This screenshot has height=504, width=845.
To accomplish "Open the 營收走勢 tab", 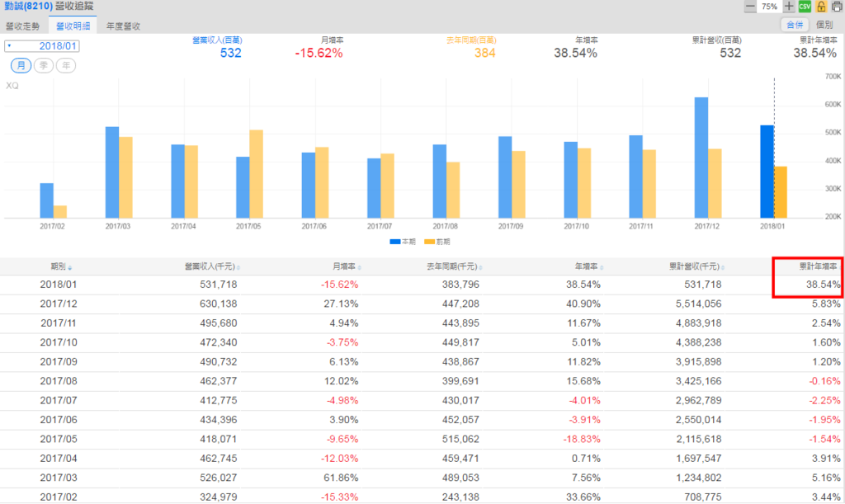I will [22, 26].
